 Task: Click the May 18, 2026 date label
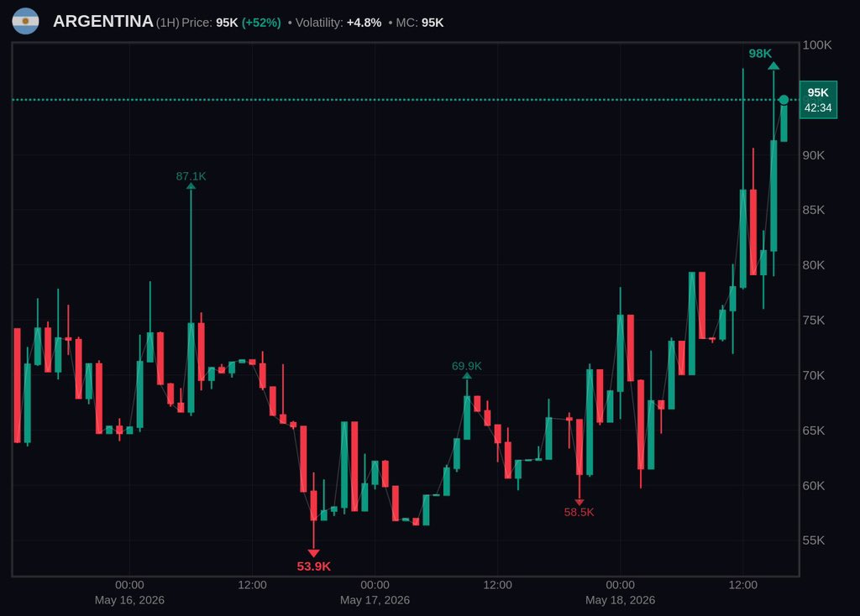point(621,600)
